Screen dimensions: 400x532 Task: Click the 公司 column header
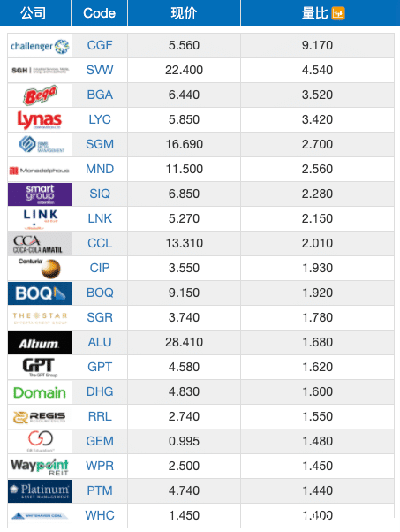[35, 13]
